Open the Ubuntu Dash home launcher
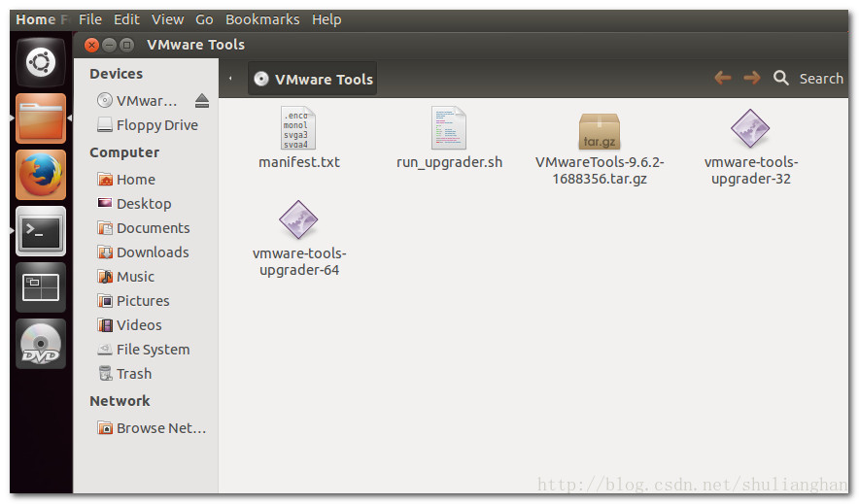The height and width of the screenshot is (504, 859). (x=41, y=62)
